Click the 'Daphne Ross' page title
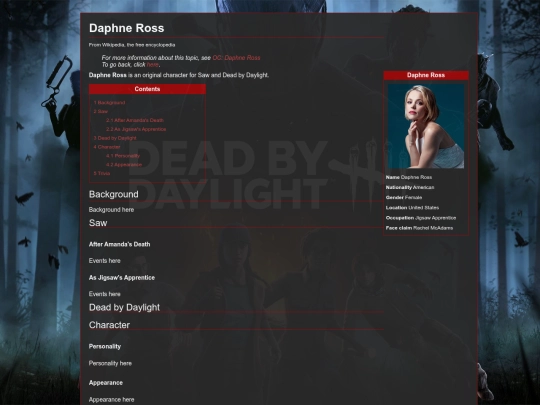The height and width of the screenshot is (405, 540). pos(126,28)
